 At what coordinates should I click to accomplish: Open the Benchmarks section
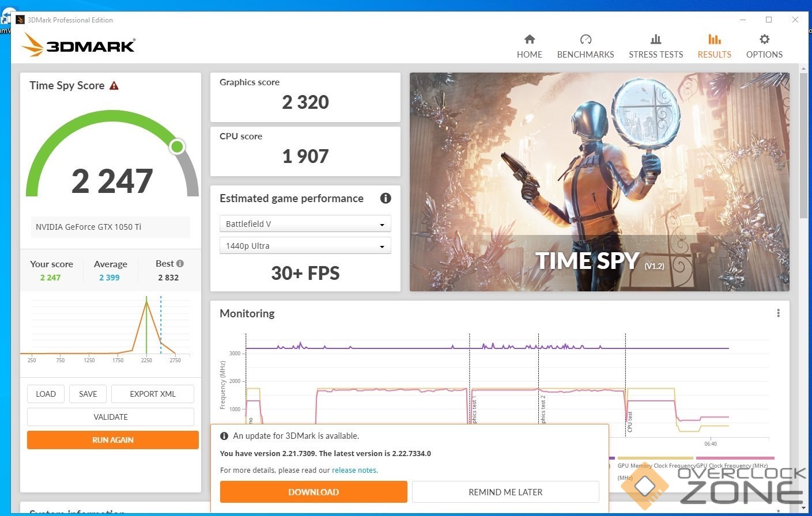586,46
